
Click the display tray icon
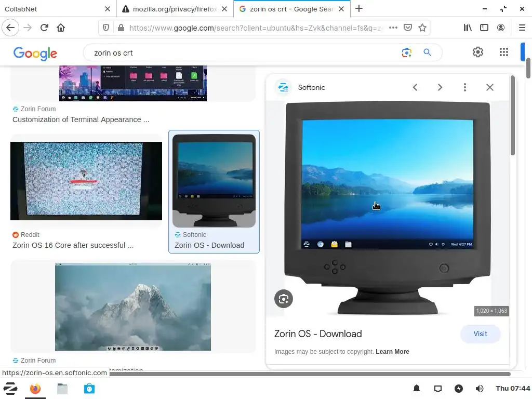[x=438, y=389]
